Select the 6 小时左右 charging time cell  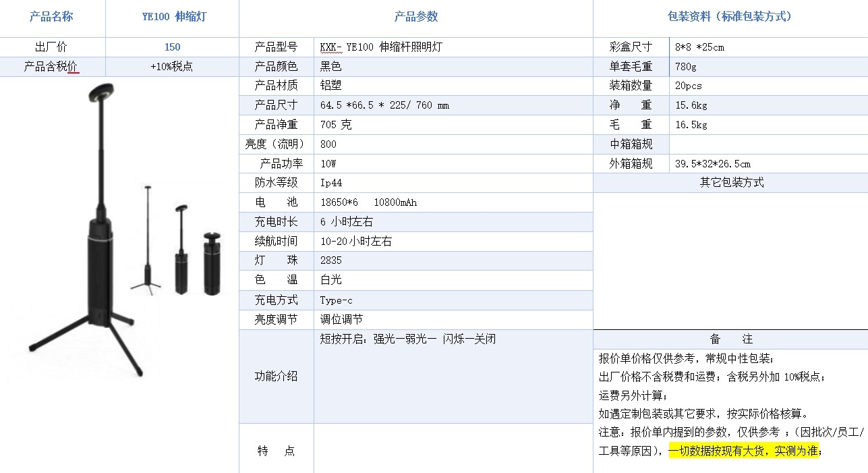pyautogui.click(x=453, y=222)
